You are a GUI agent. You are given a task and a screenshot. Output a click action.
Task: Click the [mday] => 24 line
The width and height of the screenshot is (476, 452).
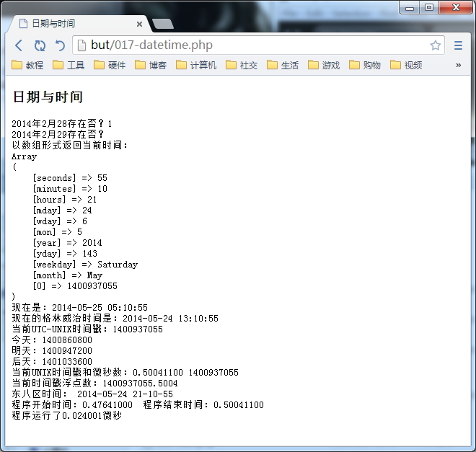coord(62,211)
